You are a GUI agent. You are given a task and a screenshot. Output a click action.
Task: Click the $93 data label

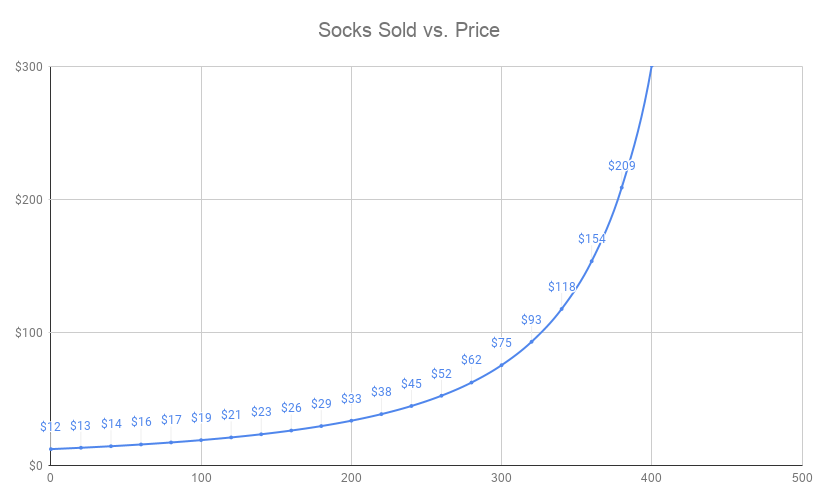point(532,320)
